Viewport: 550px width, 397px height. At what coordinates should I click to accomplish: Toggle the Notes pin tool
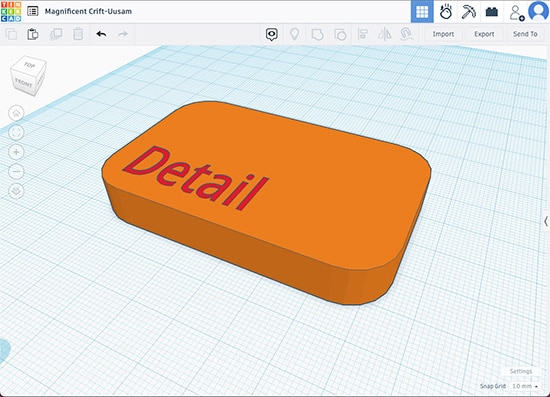(x=294, y=34)
